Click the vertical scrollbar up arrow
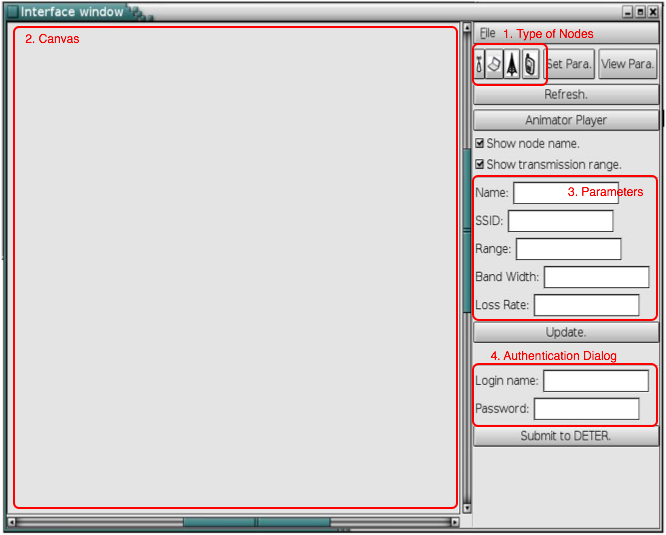The width and height of the screenshot is (666, 535). click(466, 27)
